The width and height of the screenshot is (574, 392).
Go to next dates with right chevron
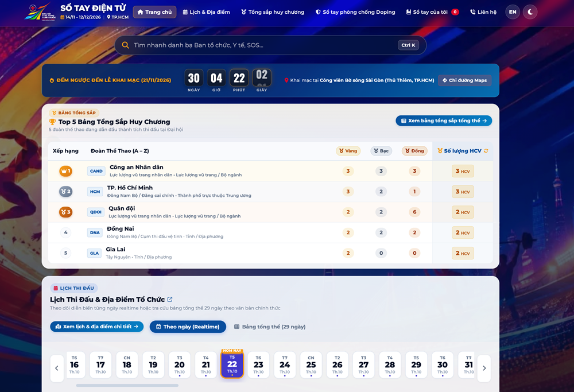pyautogui.click(x=484, y=368)
